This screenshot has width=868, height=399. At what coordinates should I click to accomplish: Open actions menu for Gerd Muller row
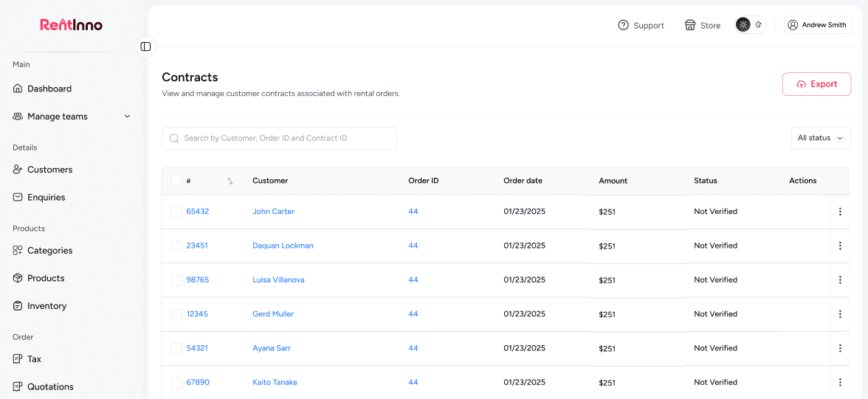[840, 313]
